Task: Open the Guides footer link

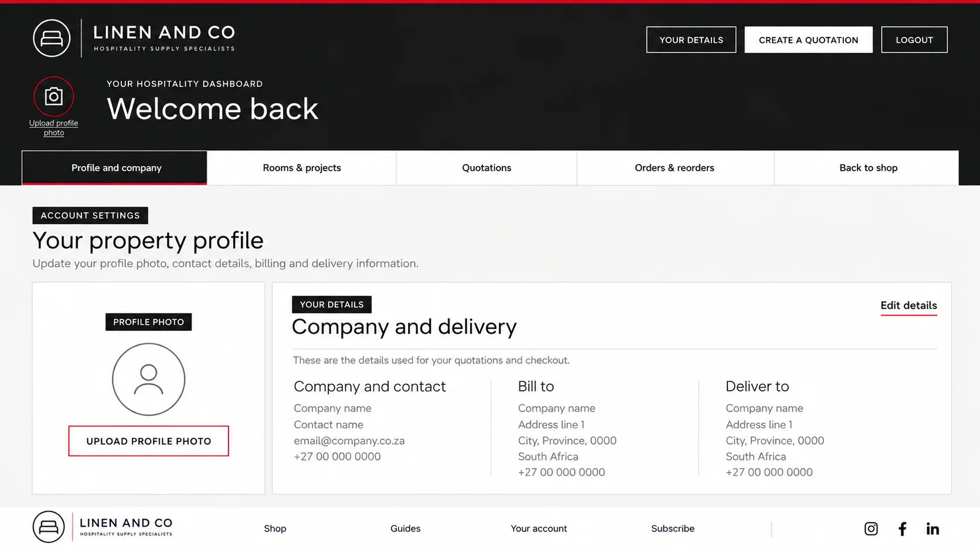Action: click(406, 529)
